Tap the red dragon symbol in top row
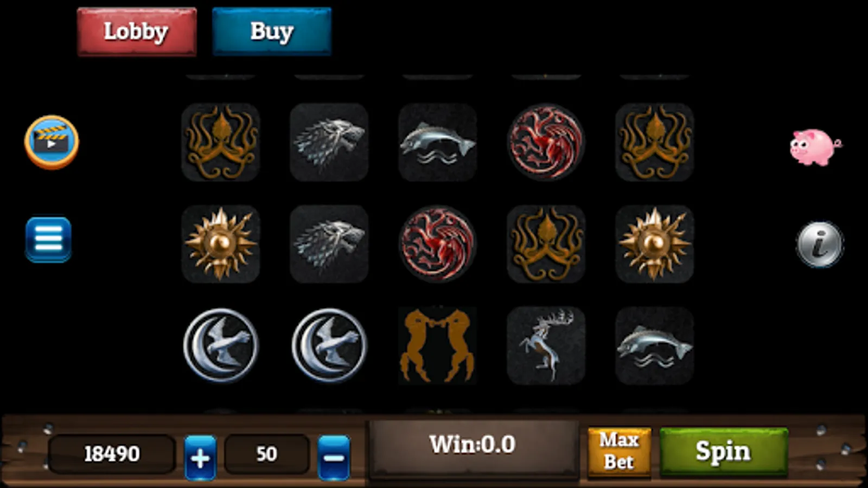The image size is (868, 488). tap(546, 142)
